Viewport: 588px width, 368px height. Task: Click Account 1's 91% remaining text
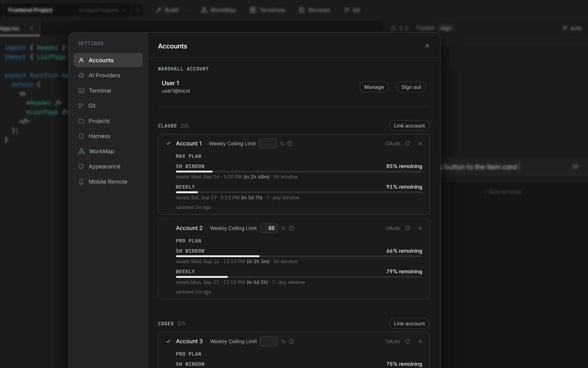click(x=404, y=187)
